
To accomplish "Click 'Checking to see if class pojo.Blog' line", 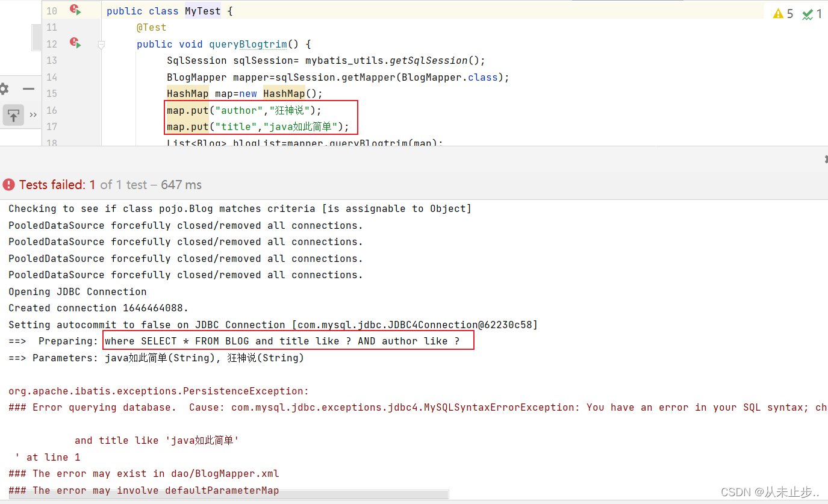I will pyautogui.click(x=240, y=208).
